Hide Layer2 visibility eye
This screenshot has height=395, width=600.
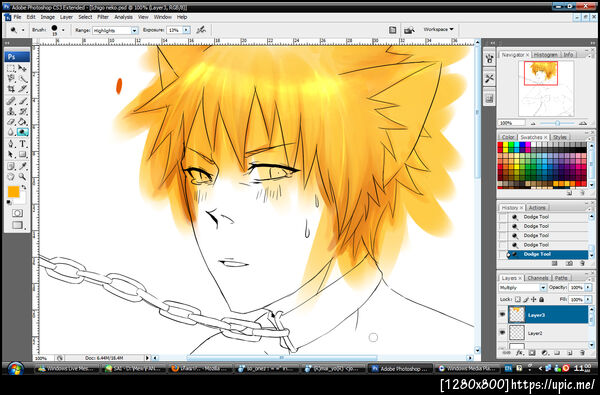pyautogui.click(x=502, y=333)
